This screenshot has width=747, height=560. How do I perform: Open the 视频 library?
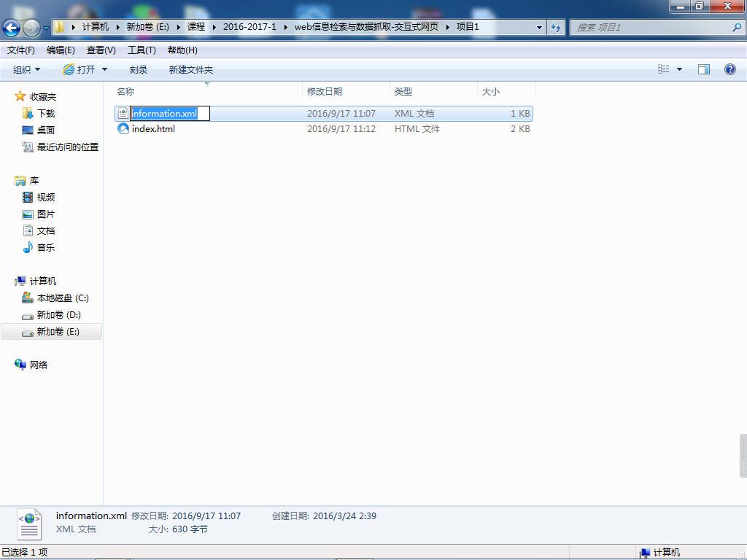[x=39, y=197]
